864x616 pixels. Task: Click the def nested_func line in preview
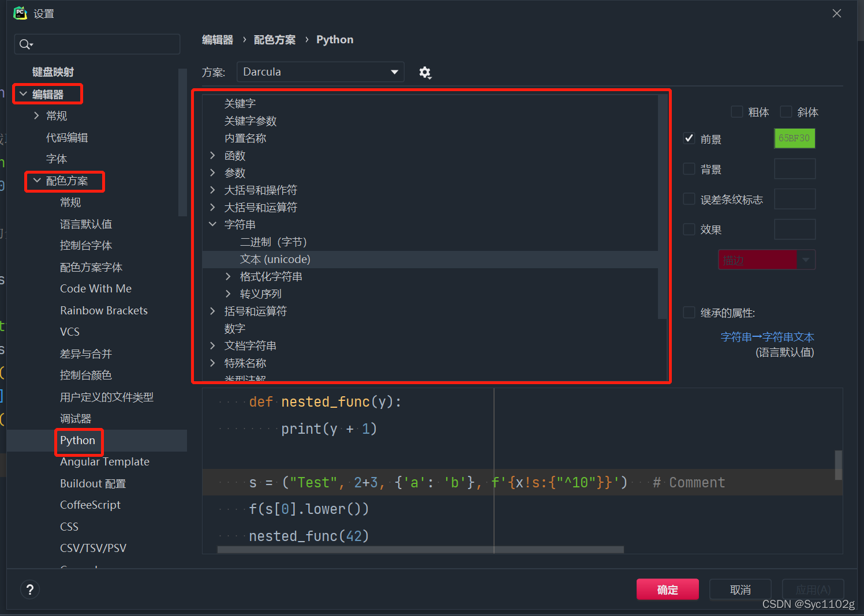click(x=325, y=401)
